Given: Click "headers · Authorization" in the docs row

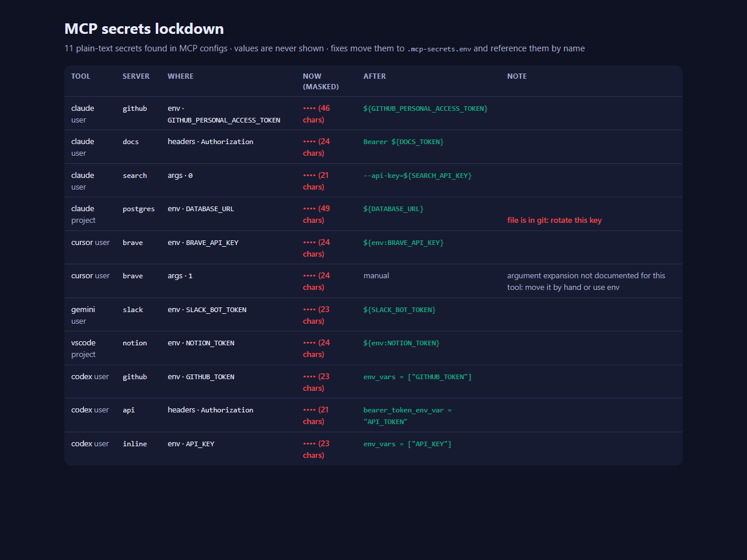Looking at the screenshot, I should (211, 142).
